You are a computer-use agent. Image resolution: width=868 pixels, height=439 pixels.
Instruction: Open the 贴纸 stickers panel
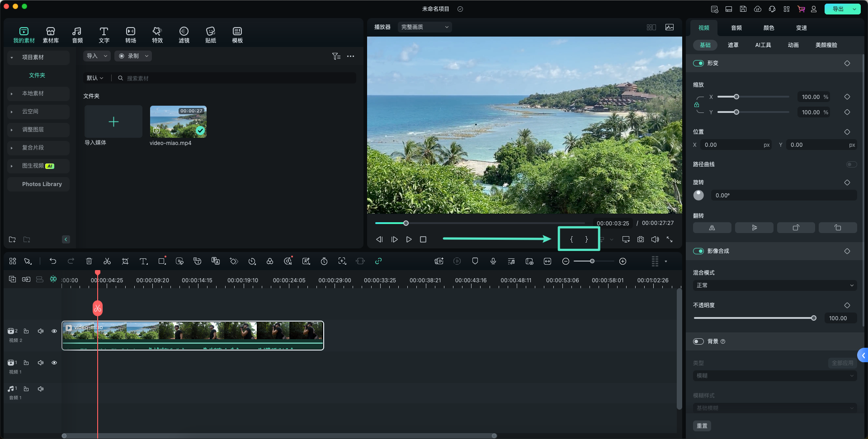pos(211,35)
